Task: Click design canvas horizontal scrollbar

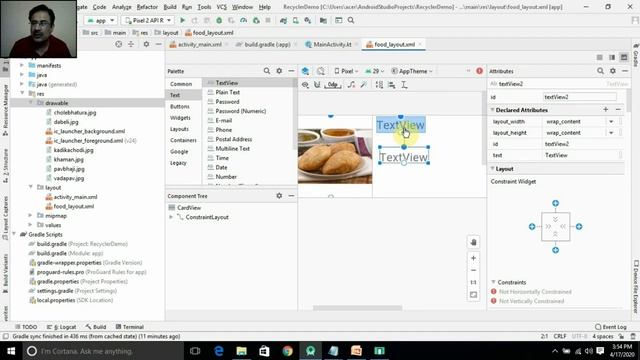Action: click(358, 308)
